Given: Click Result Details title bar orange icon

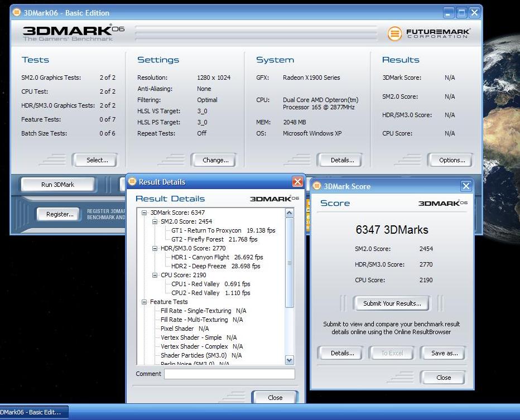Looking at the screenshot, I should [132, 181].
